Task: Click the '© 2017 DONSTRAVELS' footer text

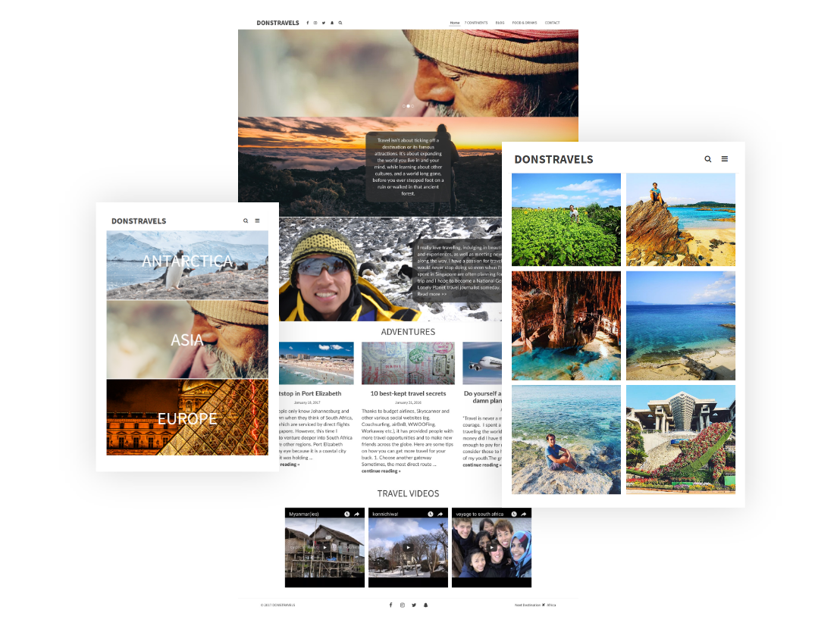Action: 278,606
